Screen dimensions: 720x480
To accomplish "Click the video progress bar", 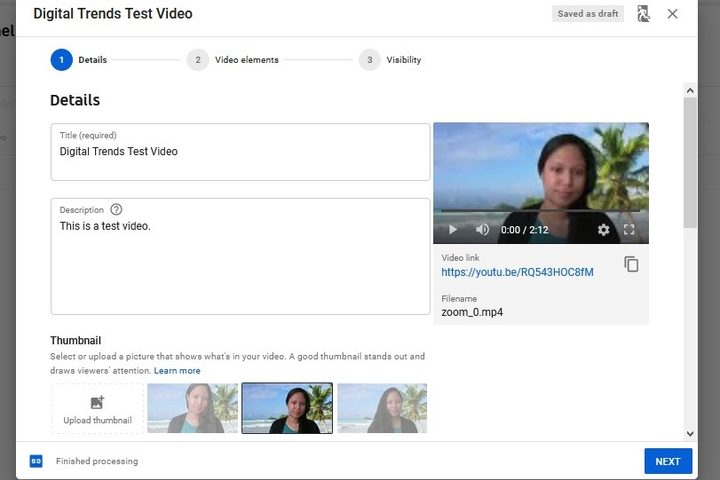I will point(540,211).
